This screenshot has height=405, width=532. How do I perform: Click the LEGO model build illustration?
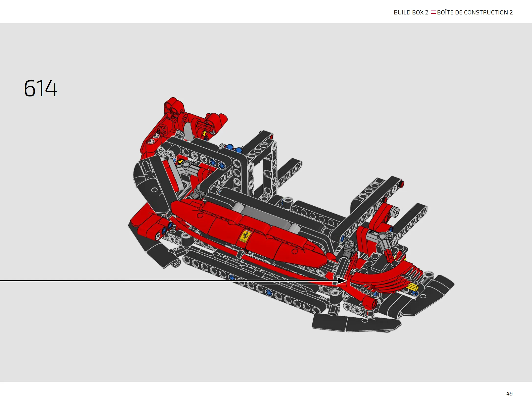coord(291,214)
